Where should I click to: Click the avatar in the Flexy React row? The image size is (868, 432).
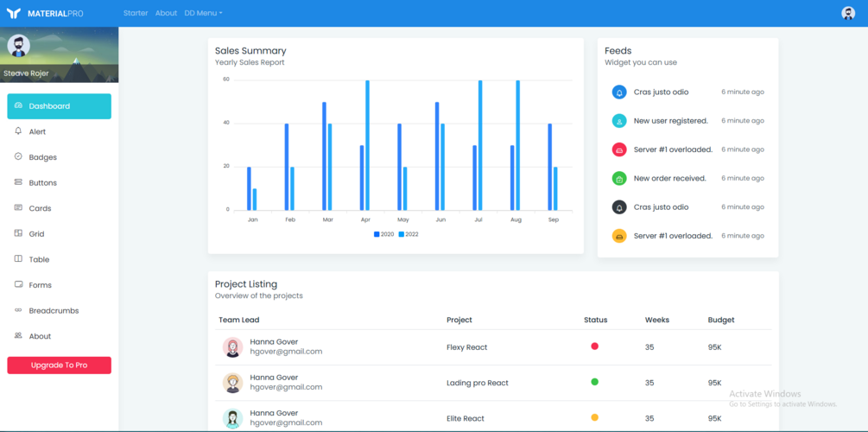(232, 347)
